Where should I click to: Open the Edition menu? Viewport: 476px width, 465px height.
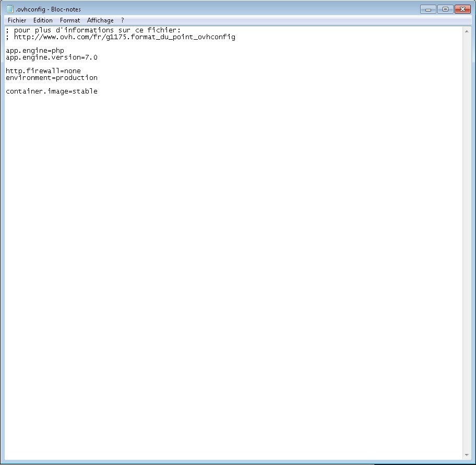pos(43,20)
